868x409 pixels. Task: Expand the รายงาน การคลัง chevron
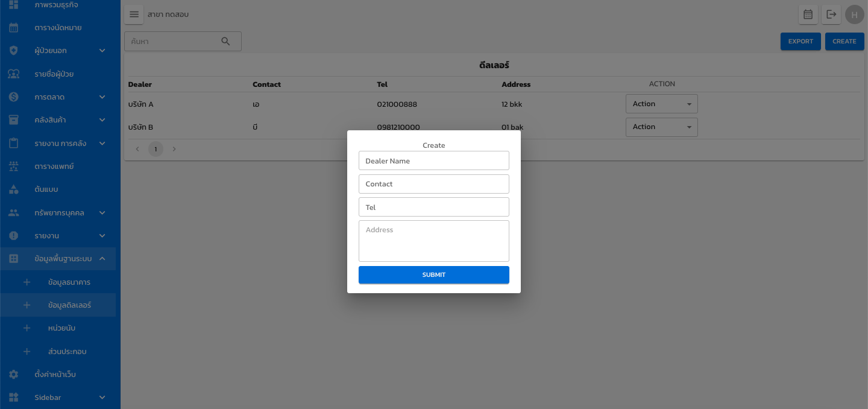coord(102,144)
